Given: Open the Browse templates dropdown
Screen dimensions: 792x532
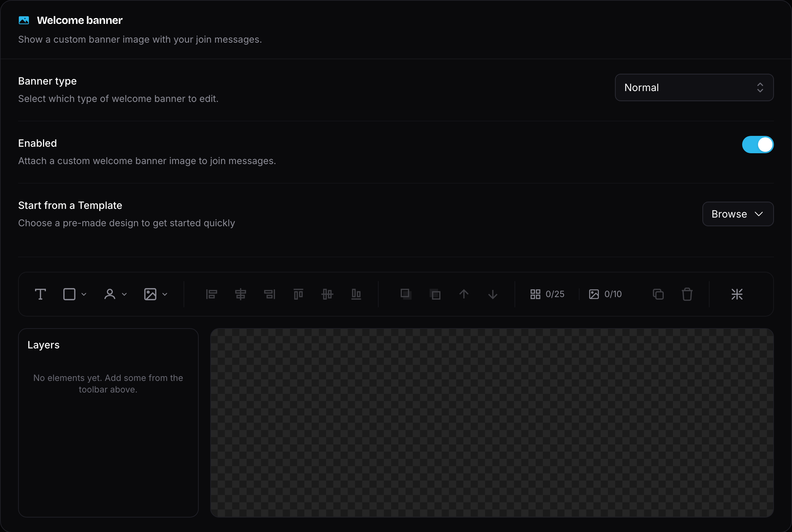Looking at the screenshot, I should pyautogui.click(x=738, y=214).
